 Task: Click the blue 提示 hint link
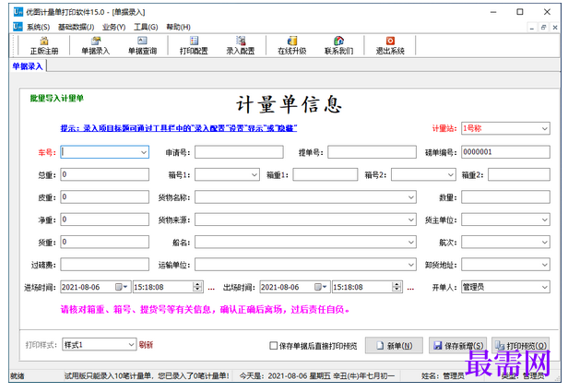pos(179,128)
